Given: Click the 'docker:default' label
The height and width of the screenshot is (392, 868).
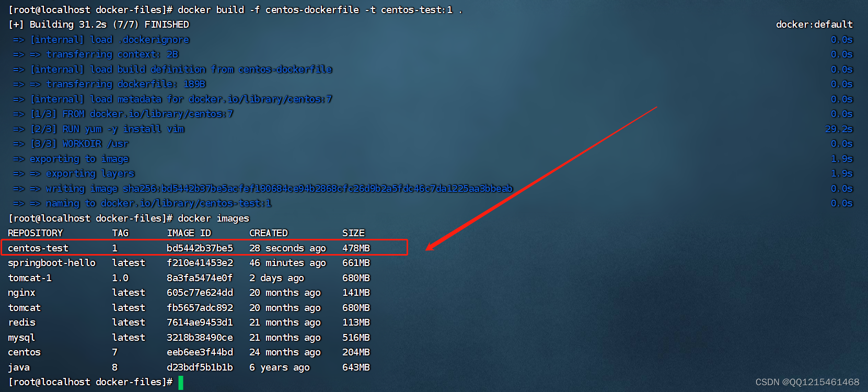Looking at the screenshot, I should tap(814, 25).
